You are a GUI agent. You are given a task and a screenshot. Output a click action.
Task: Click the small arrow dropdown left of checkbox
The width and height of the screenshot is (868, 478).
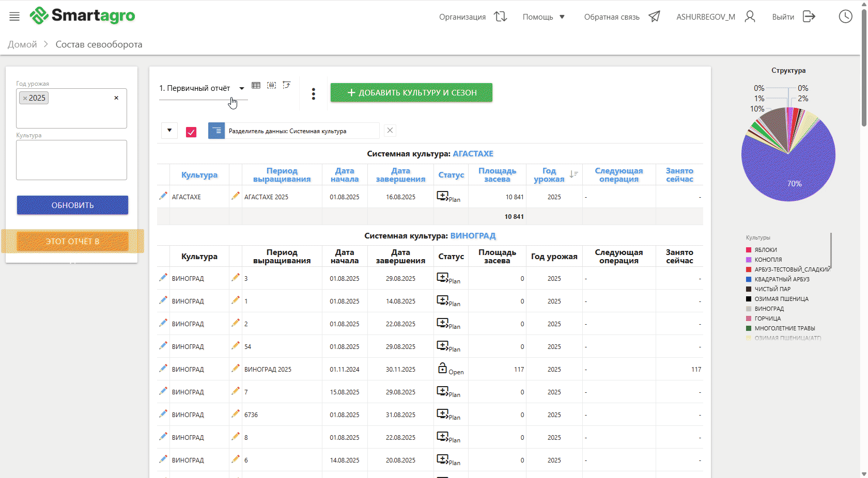click(169, 131)
